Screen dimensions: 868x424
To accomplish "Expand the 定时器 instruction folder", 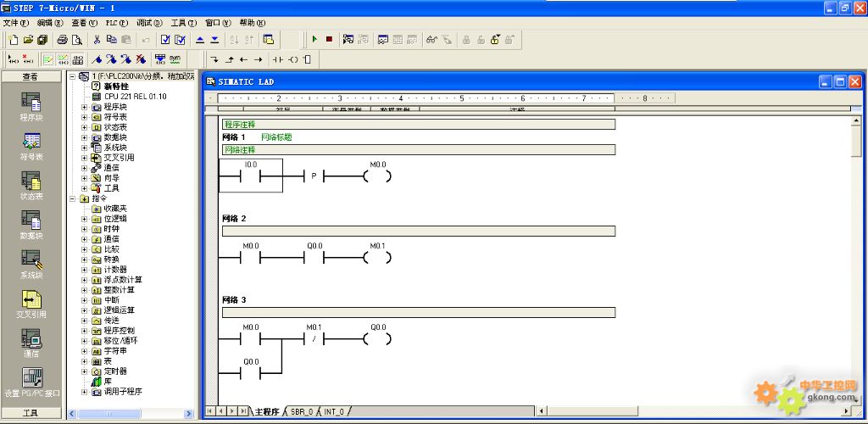I will click(85, 371).
